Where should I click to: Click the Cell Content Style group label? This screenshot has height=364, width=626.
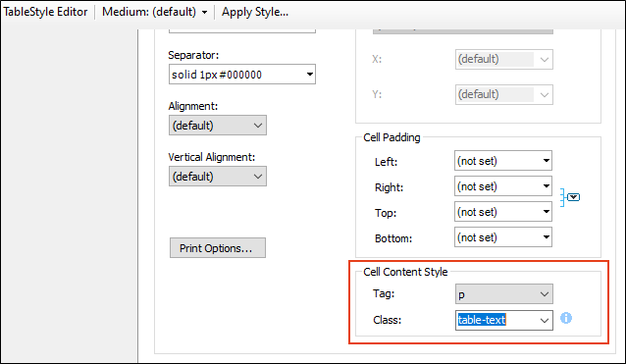click(405, 272)
